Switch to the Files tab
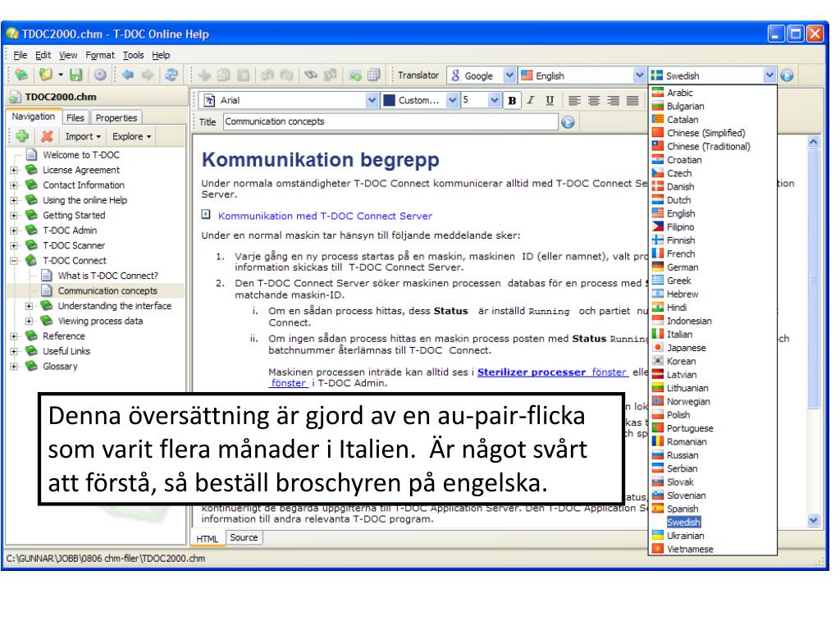840x630 pixels. [75, 118]
